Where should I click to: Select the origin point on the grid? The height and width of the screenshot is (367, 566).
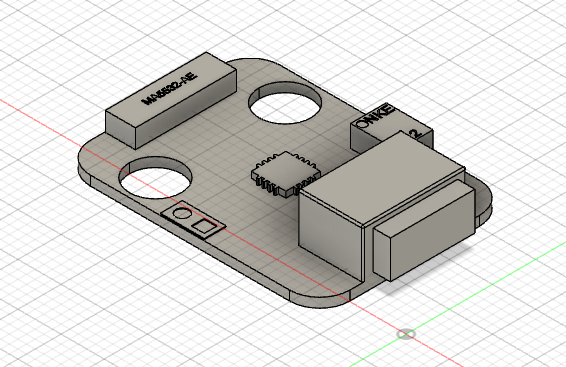[x=406, y=334]
